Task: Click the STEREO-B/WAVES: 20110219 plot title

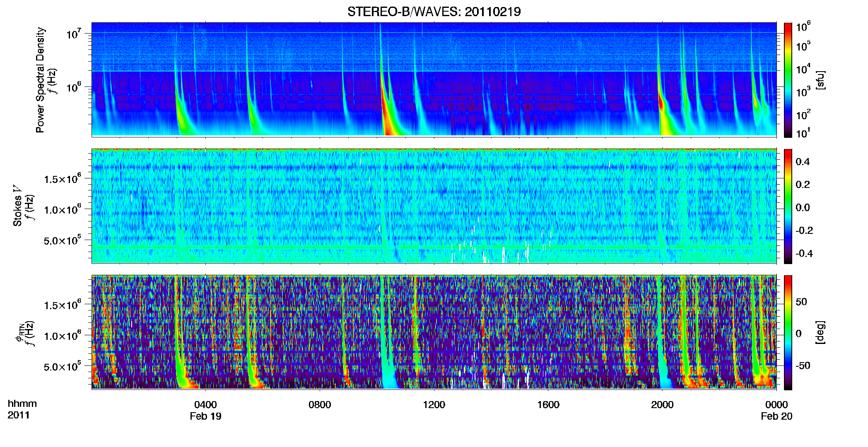Action: (x=434, y=12)
